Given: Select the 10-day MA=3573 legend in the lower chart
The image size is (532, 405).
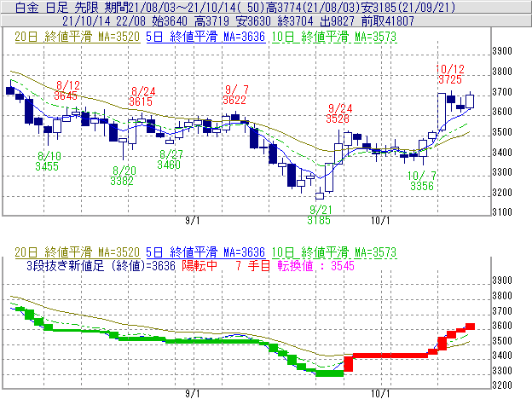Looking at the screenshot, I should (x=334, y=252).
